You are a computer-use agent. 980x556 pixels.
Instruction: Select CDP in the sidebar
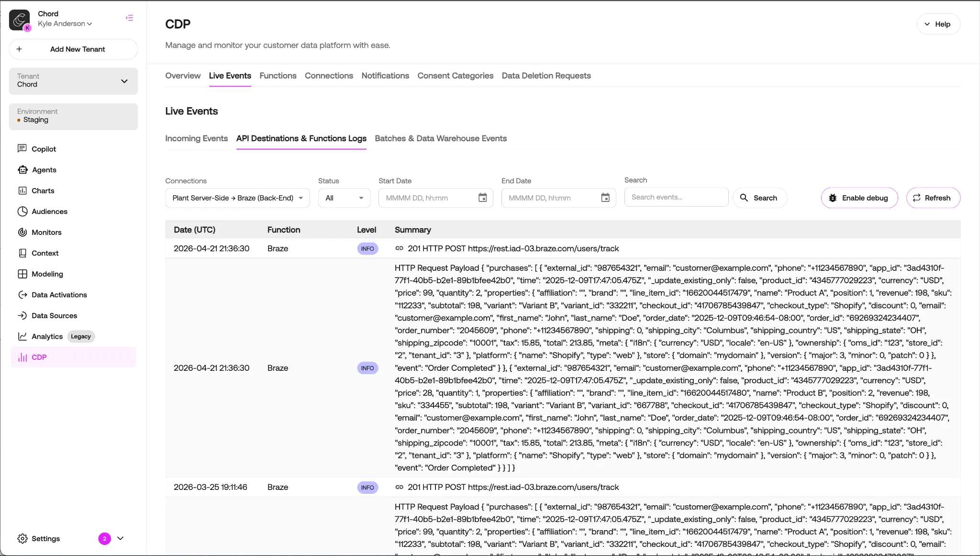click(x=73, y=357)
